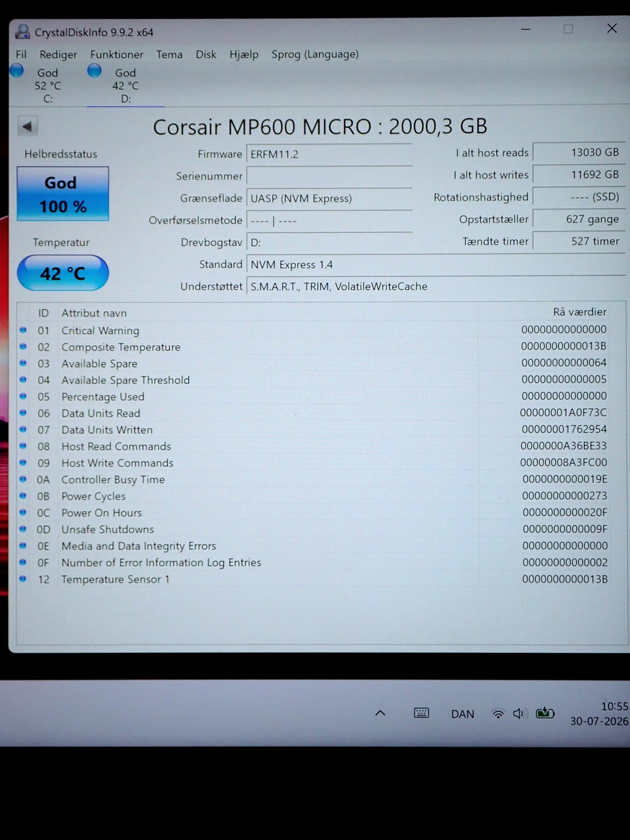Click the previous disk arrow button
This screenshot has height=840, width=630.
[28, 126]
